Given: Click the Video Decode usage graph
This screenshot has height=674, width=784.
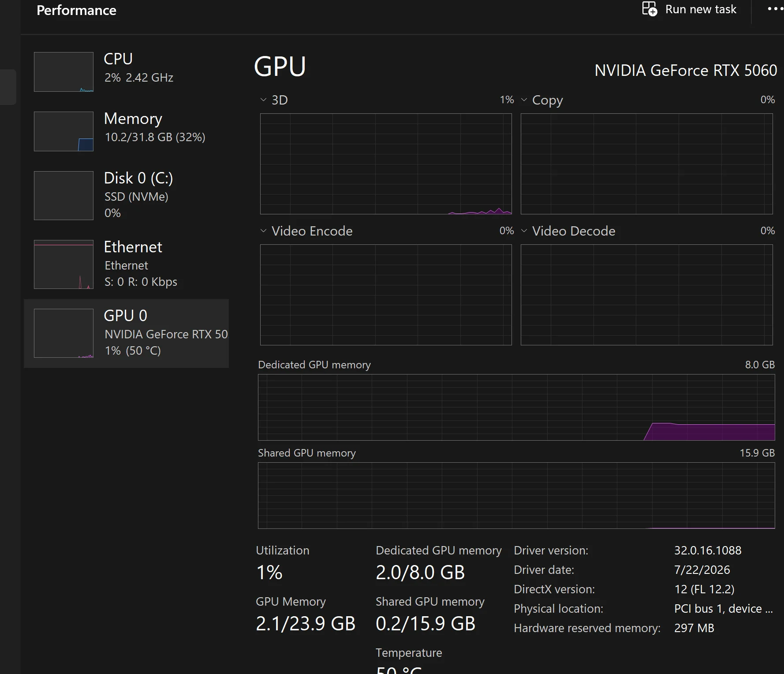Looking at the screenshot, I should 646,295.
